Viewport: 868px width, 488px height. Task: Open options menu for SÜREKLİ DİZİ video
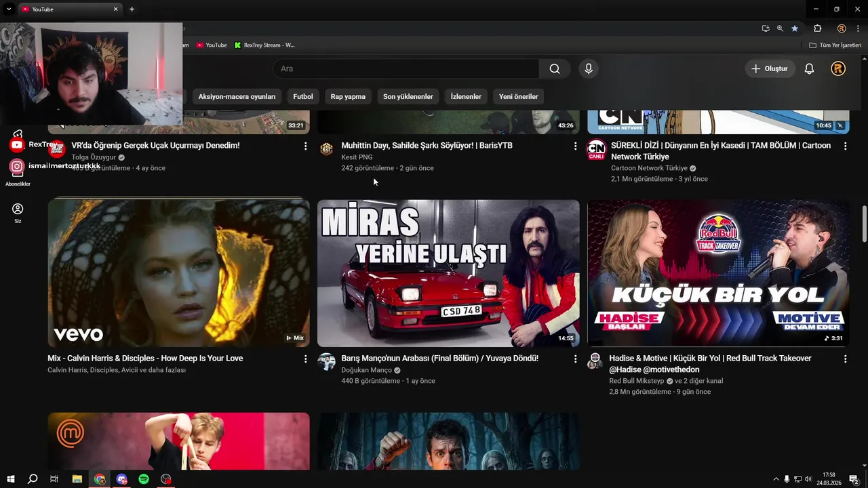point(845,146)
